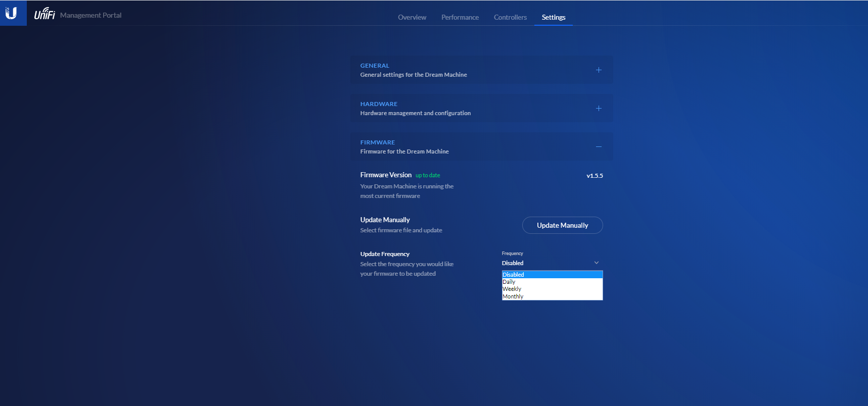Expand General section with plus icon
Viewport: 868px width, 406px height.
click(x=599, y=70)
